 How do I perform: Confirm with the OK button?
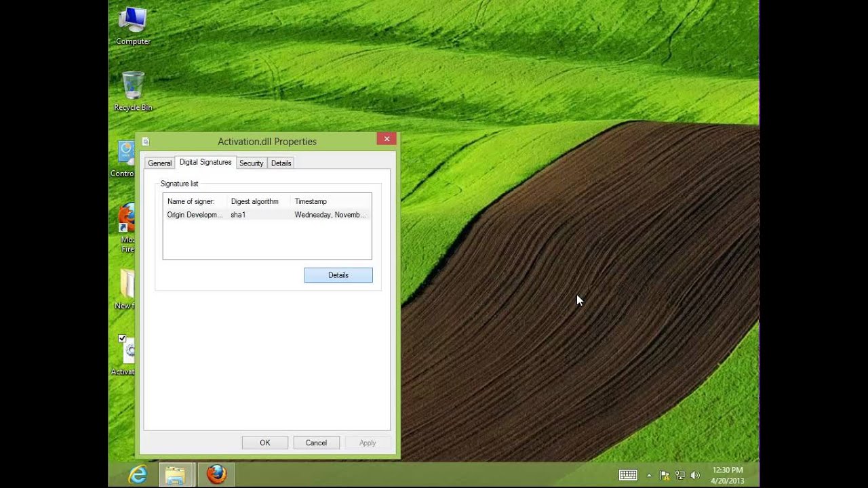click(x=265, y=443)
